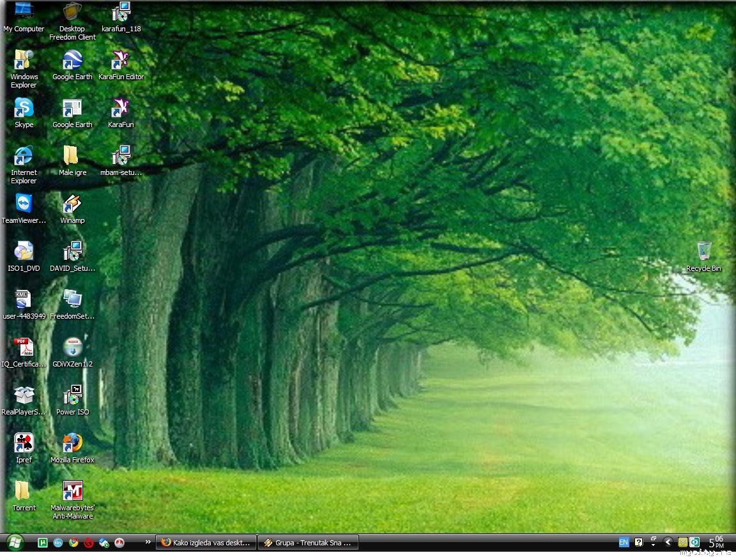Click the Windows Start button
Image resolution: width=736 pixels, height=560 pixels.
[x=14, y=543]
